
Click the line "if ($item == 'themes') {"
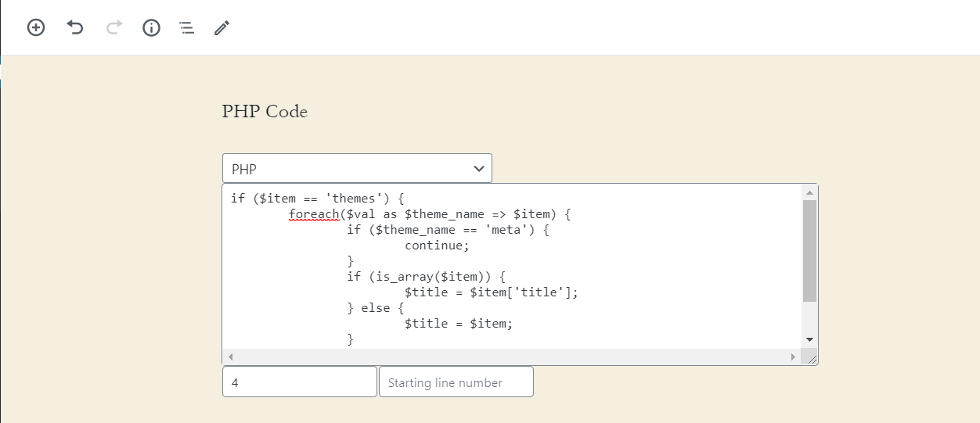coord(317,199)
